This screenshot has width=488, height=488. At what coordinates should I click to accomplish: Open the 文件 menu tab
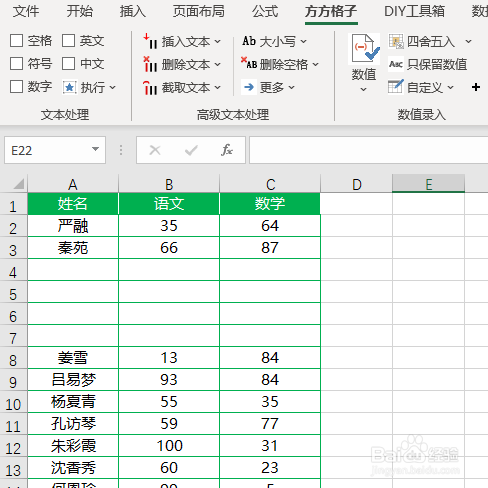tap(26, 11)
